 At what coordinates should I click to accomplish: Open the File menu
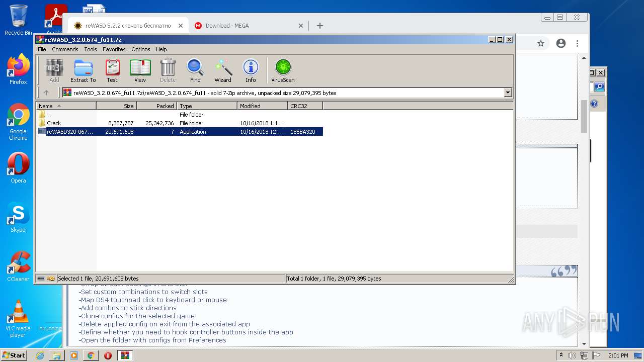(42, 49)
